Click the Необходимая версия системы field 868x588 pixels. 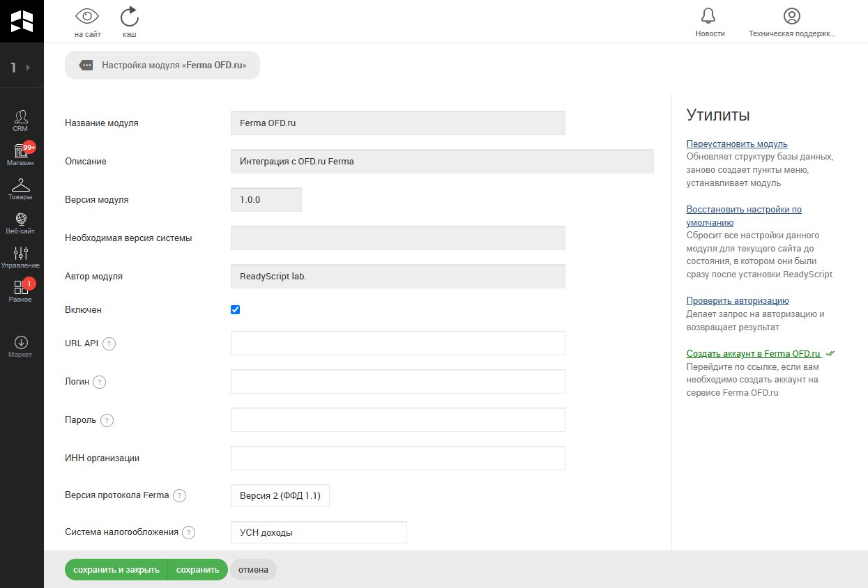398,238
